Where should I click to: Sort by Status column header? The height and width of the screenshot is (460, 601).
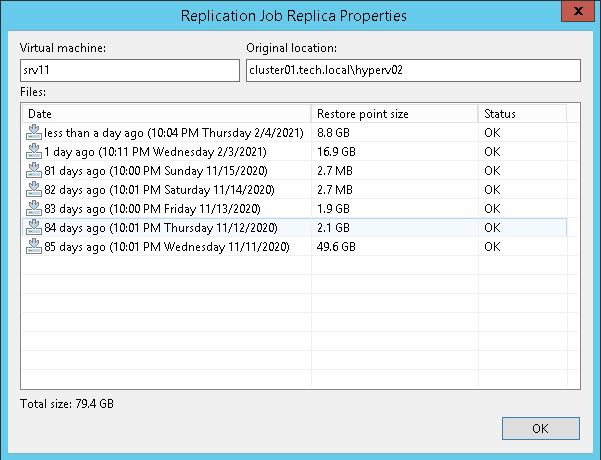(x=522, y=114)
